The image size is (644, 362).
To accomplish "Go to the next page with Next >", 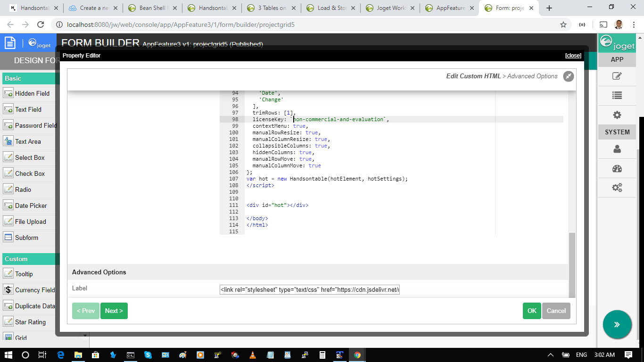I will coord(114,311).
